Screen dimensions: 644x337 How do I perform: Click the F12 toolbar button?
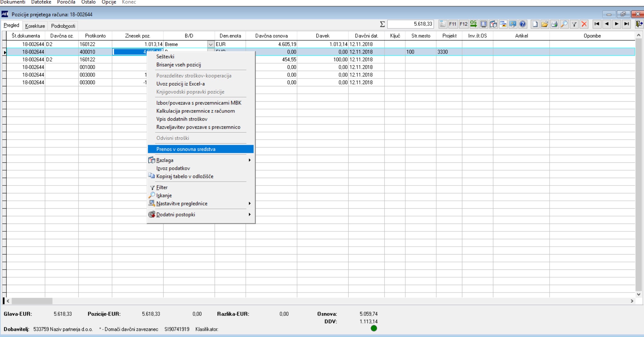463,24
